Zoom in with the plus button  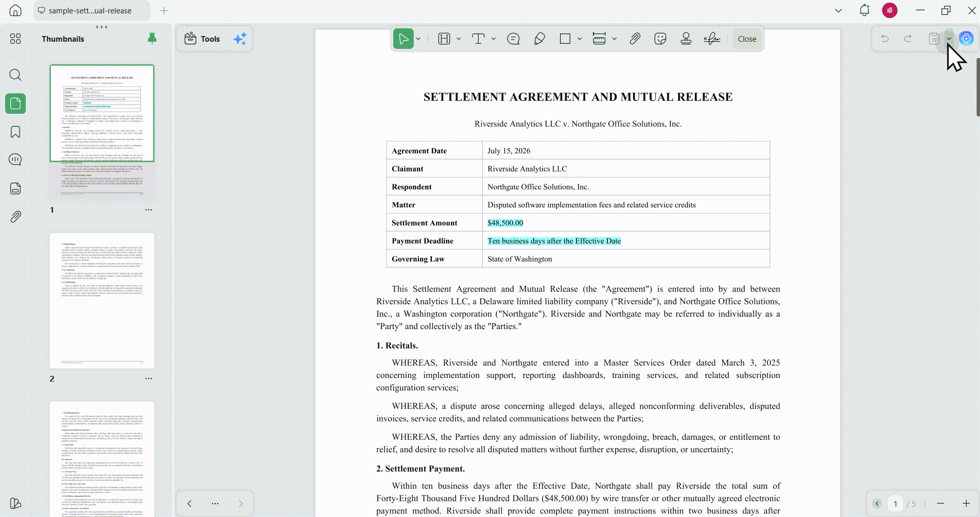pyautogui.click(x=966, y=504)
